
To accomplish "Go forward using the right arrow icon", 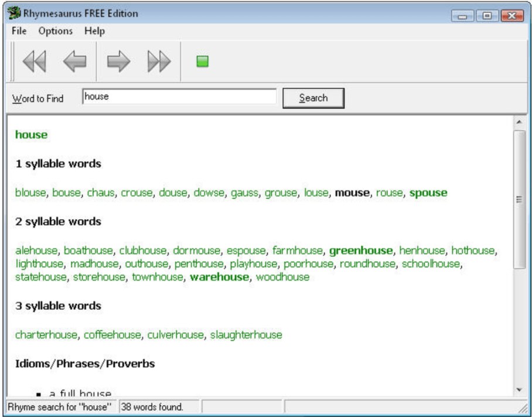I will (x=118, y=61).
